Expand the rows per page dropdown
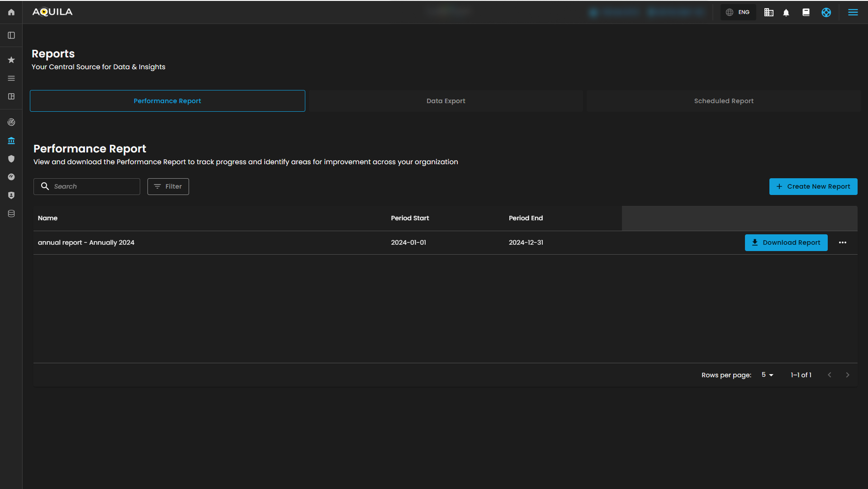Image resolution: width=868 pixels, height=489 pixels. click(768, 375)
